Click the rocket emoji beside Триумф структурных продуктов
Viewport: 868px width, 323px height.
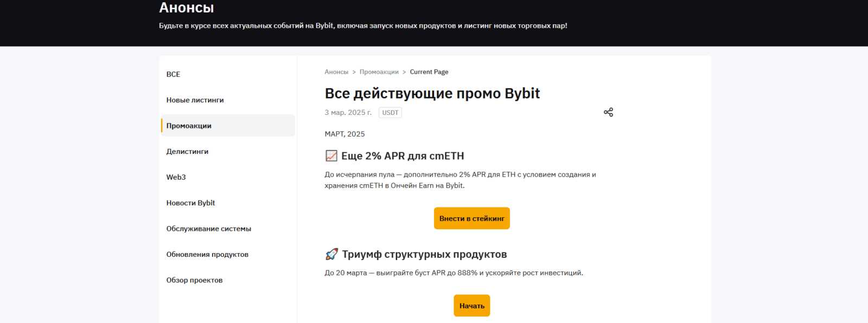tap(331, 254)
